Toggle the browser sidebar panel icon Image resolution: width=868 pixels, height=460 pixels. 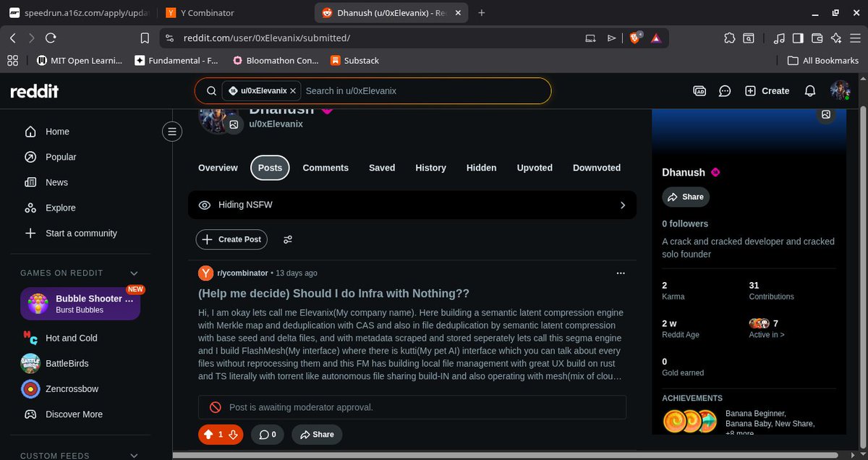(x=799, y=38)
